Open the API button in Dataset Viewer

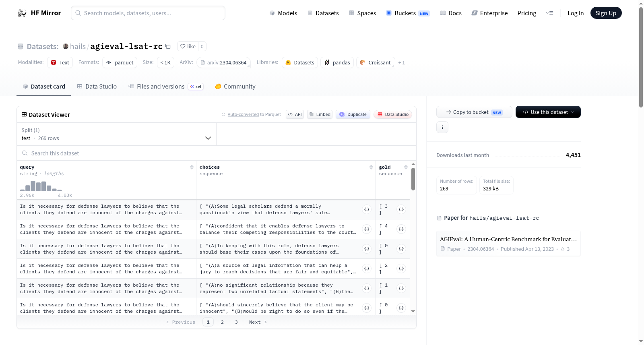[295, 114]
